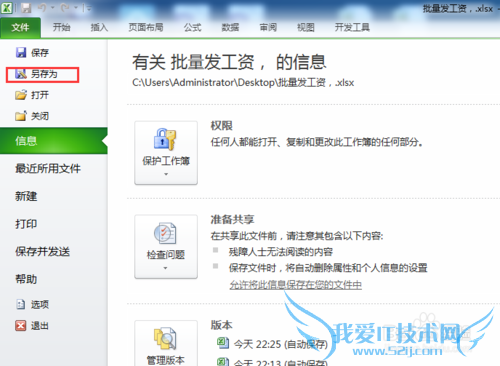Image resolution: width=500 pixels, height=366 pixels.
Task: Click the 允许将此信息保存在您的文件中 link
Action: pos(296,285)
